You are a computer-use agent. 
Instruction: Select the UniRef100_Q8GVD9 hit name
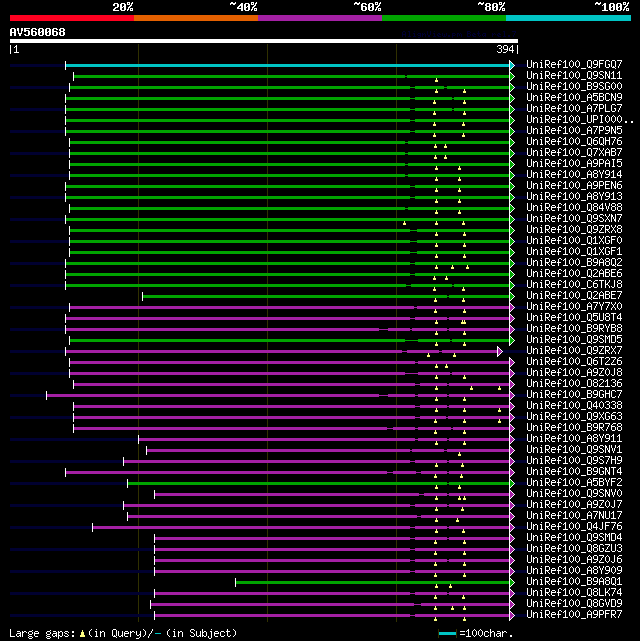pyautogui.click(x=574, y=603)
